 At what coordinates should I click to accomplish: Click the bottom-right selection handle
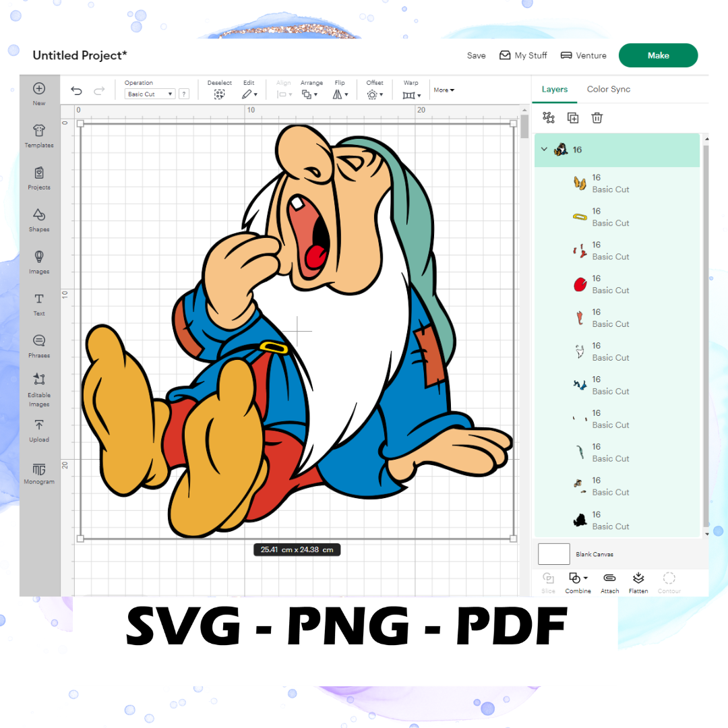(x=513, y=539)
